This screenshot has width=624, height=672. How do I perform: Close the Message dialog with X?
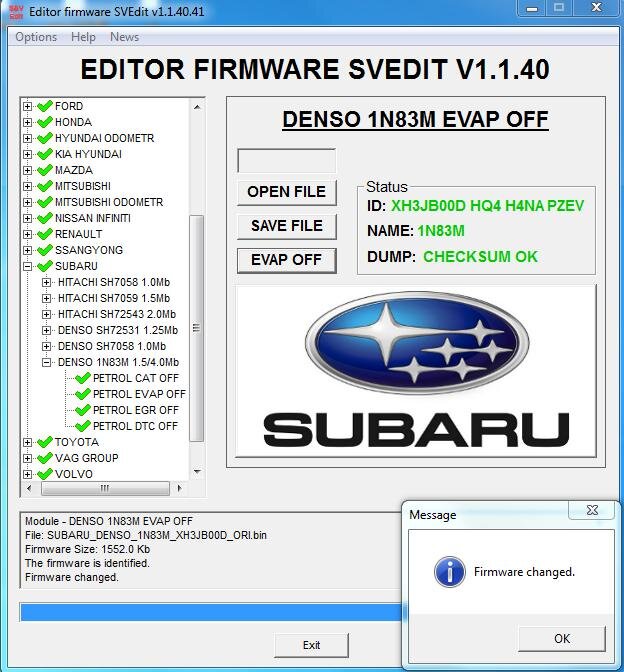(593, 510)
